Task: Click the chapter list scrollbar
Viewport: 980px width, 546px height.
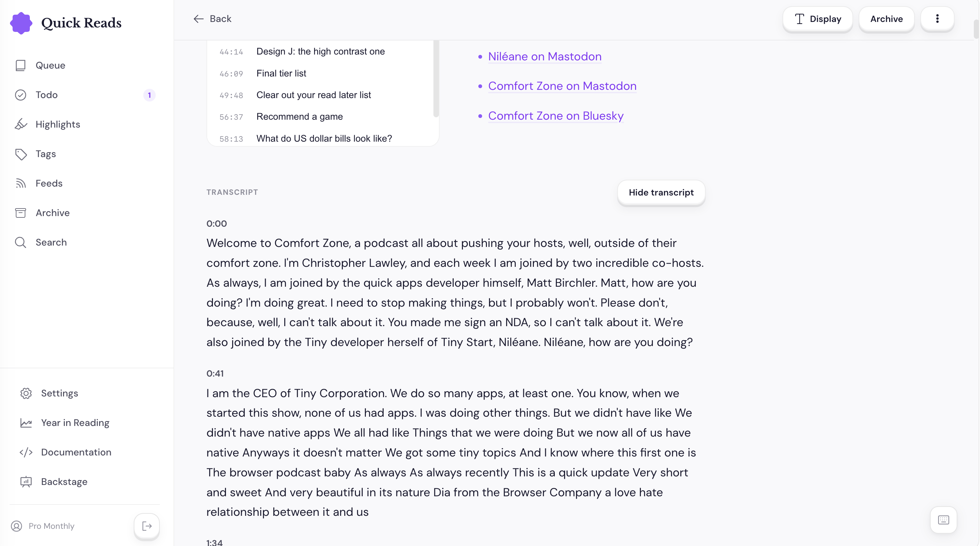Action: pos(436,79)
